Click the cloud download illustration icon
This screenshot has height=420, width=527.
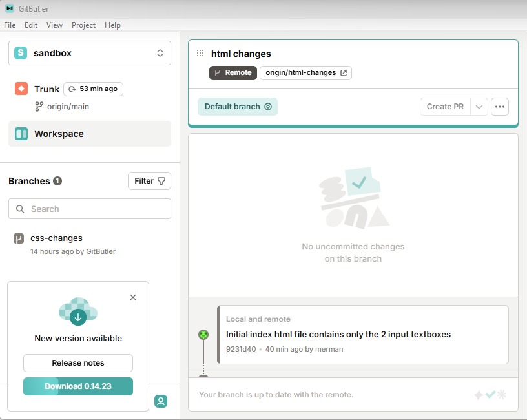tap(78, 311)
